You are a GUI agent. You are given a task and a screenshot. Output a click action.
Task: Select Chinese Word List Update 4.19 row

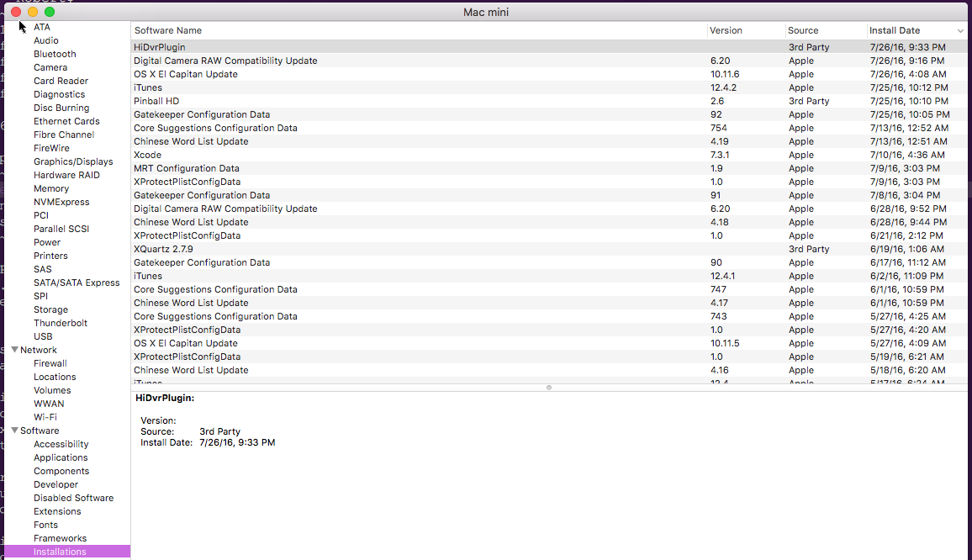[549, 141]
